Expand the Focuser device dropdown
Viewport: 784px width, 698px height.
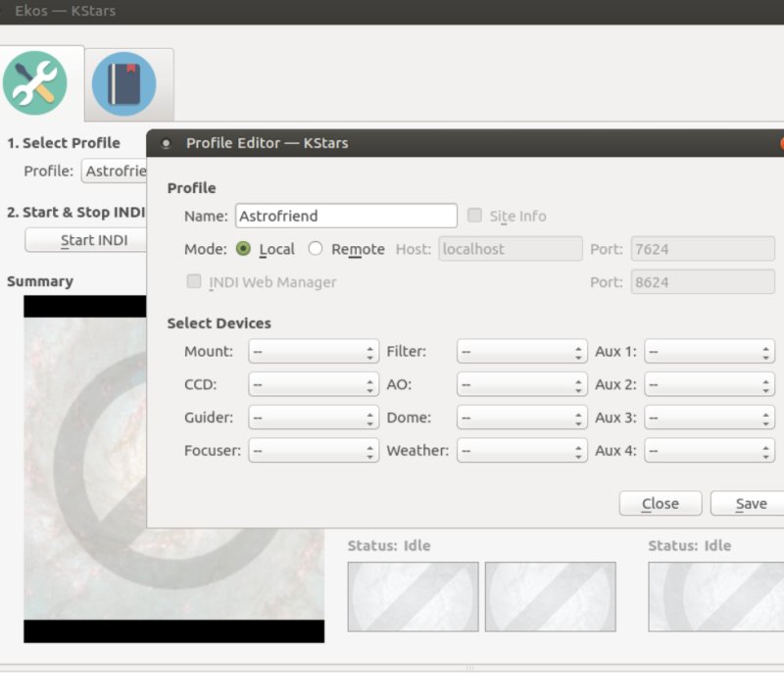click(313, 451)
